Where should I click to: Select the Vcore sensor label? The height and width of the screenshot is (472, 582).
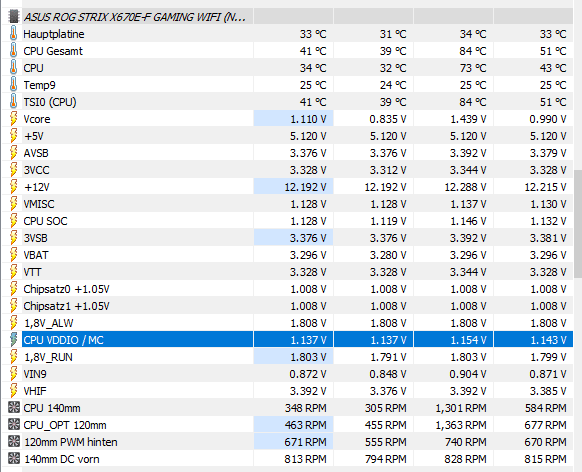(37, 119)
